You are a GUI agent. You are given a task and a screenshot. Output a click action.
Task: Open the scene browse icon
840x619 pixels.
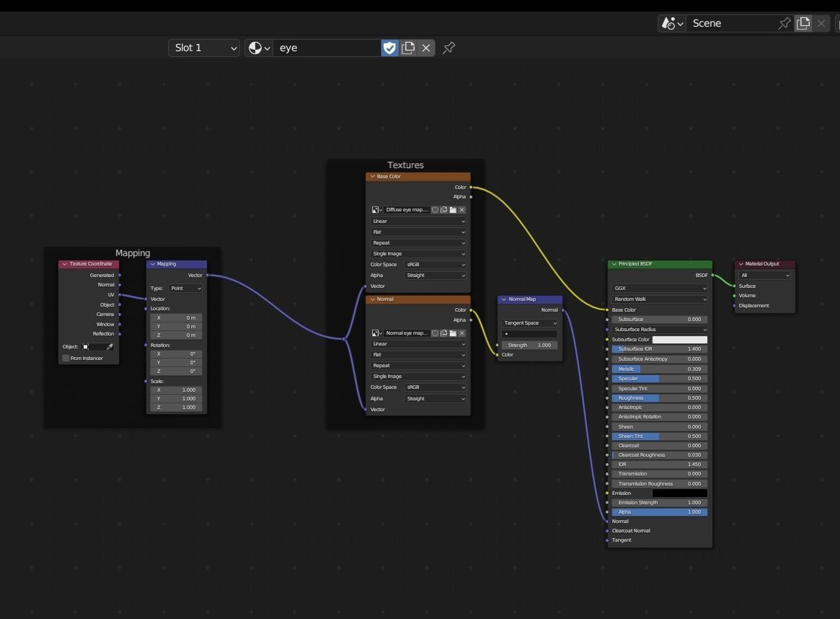(671, 23)
